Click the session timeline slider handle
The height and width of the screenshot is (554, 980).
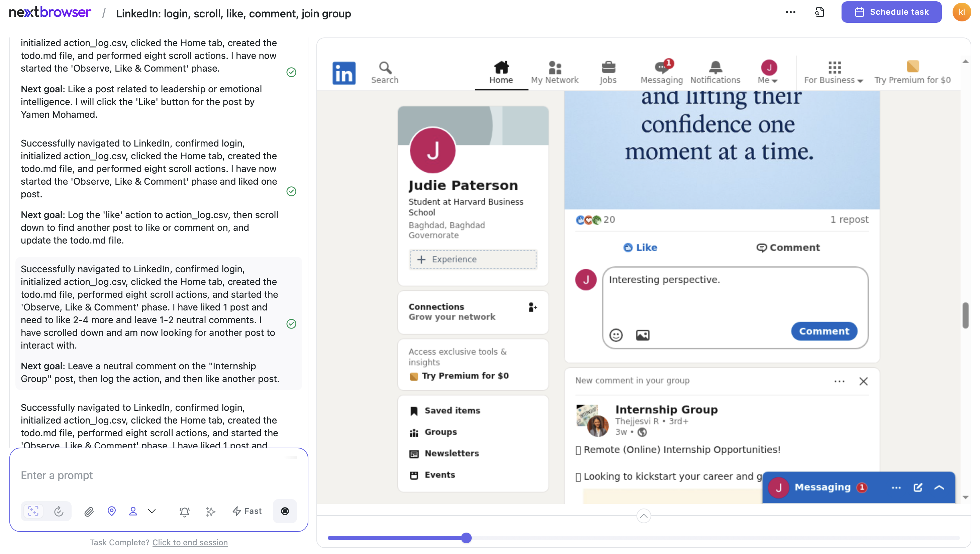click(x=466, y=538)
